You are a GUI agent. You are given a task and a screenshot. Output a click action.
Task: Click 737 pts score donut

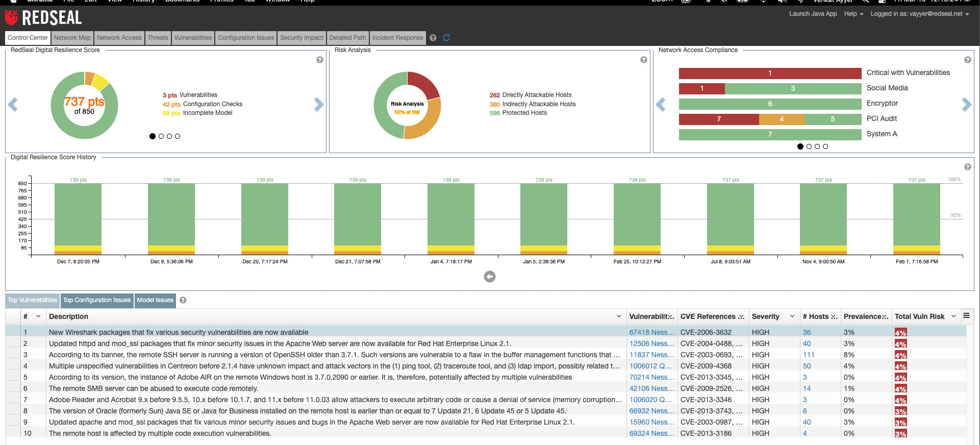(x=84, y=105)
